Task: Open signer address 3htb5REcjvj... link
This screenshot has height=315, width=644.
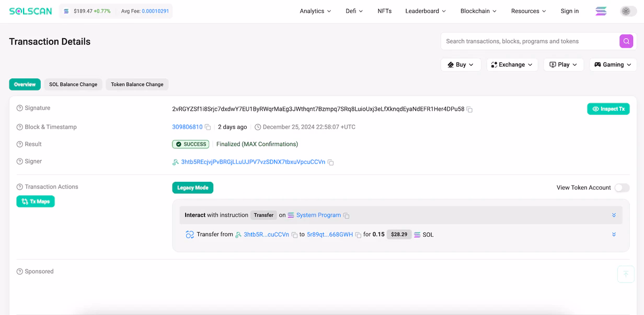Action: coord(253,162)
